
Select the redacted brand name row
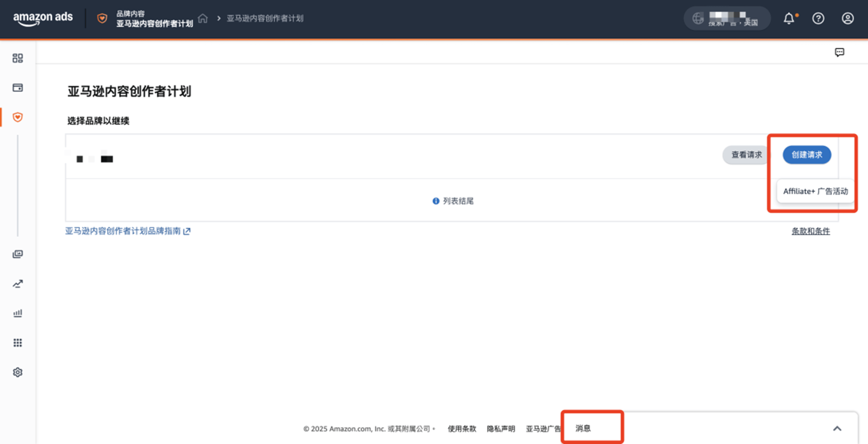(451, 156)
